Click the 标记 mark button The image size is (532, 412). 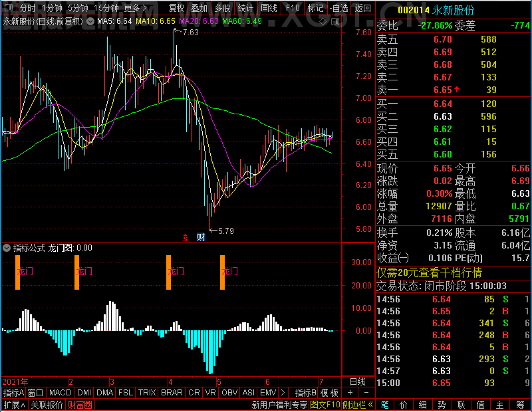[x=315, y=7]
